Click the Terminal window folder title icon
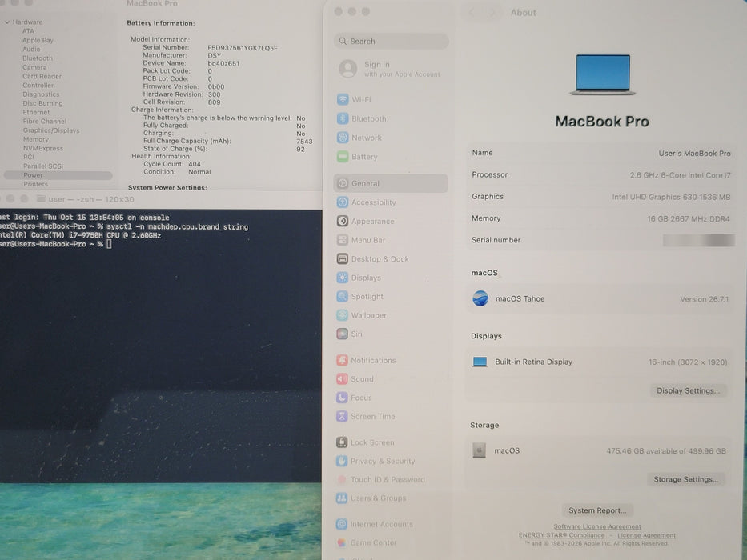Viewport: 747px width, 560px height. click(41, 199)
